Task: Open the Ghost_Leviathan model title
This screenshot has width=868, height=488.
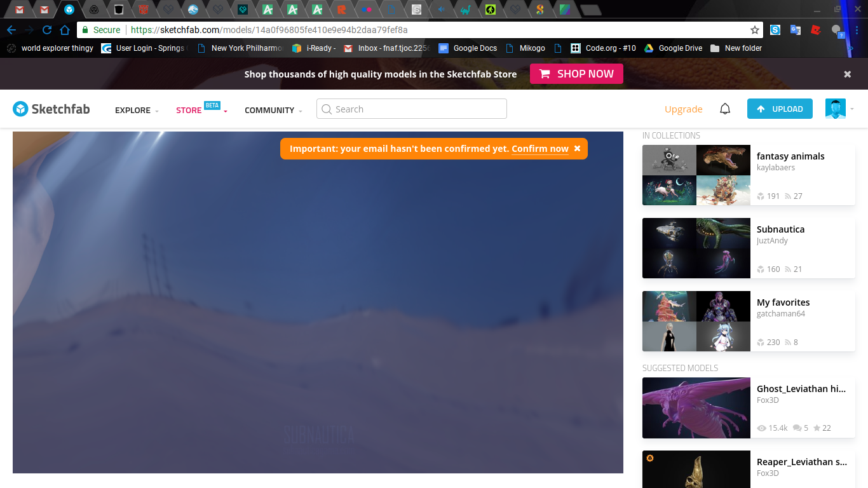Action: click(x=801, y=389)
